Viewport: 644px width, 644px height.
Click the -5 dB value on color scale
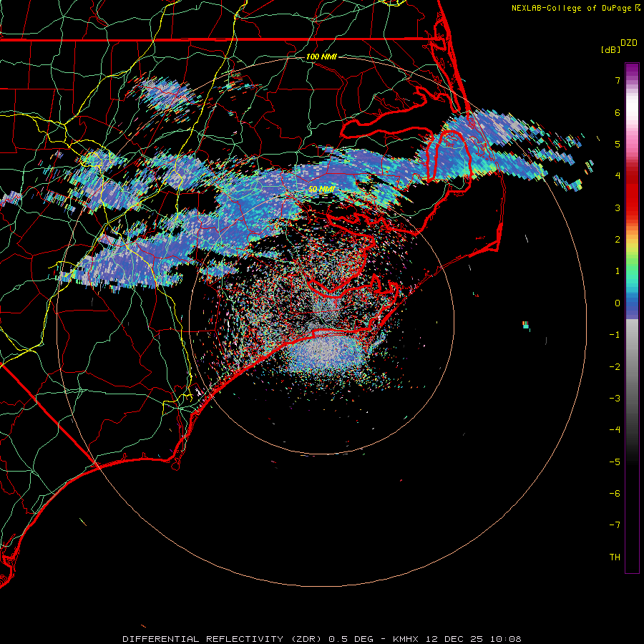click(615, 462)
